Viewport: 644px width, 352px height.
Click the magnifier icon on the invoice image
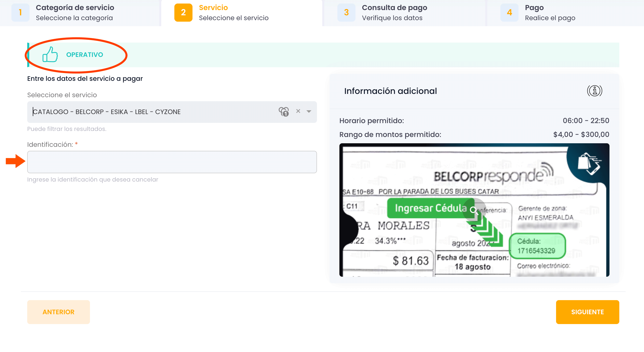click(474, 210)
